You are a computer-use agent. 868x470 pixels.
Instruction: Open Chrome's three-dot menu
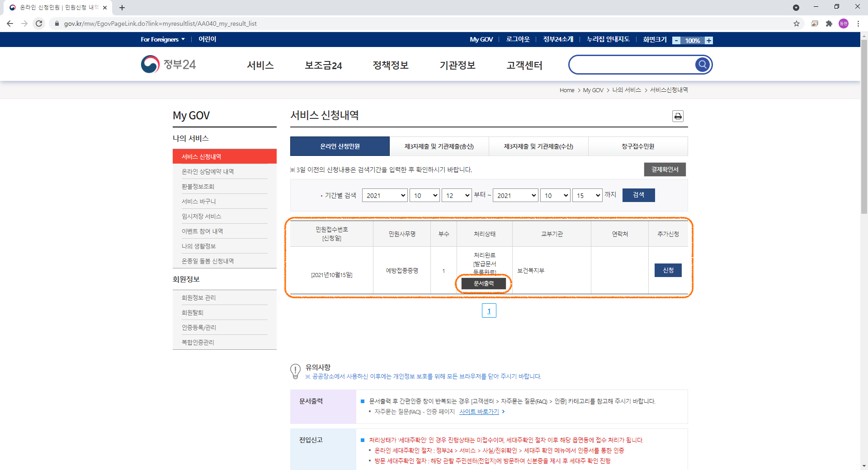(858, 23)
